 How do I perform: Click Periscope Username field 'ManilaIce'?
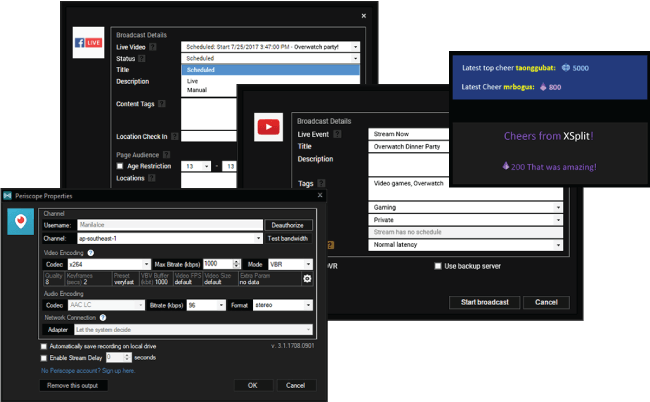(x=170, y=225)
